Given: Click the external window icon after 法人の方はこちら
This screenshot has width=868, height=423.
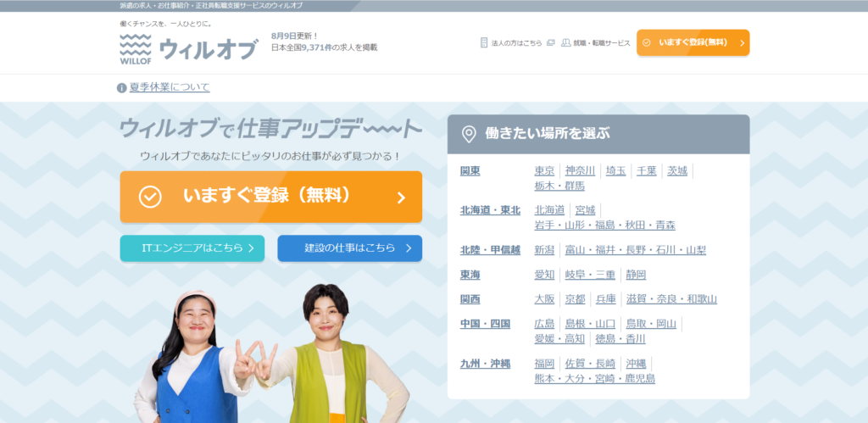Looking at the screenshot, I should [x=550, y=42].
